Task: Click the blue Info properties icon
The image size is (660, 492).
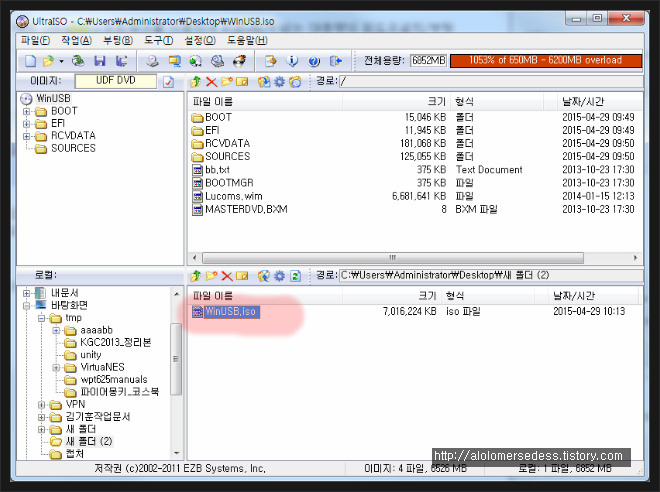Action: [x=292, y=61]
